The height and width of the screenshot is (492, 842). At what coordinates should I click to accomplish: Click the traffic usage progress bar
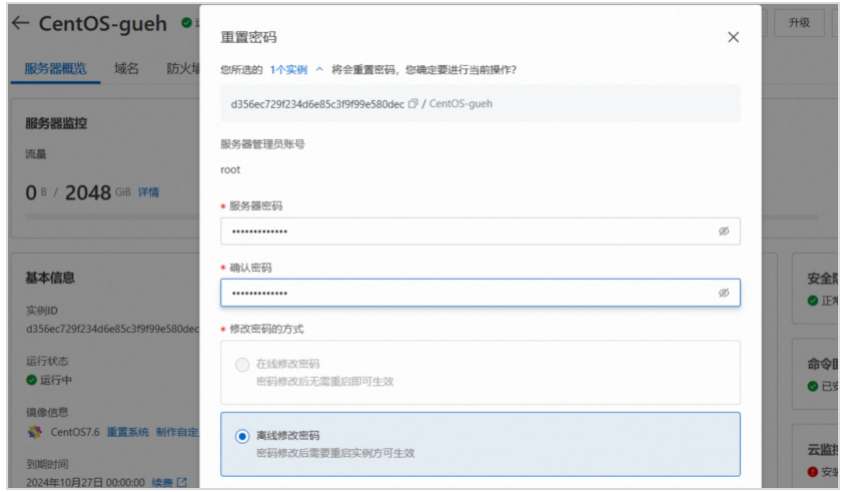coord(110,215)
